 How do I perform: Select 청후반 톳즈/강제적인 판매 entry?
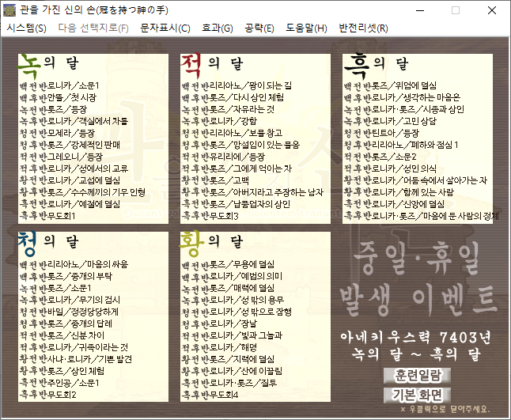(70, 145)
